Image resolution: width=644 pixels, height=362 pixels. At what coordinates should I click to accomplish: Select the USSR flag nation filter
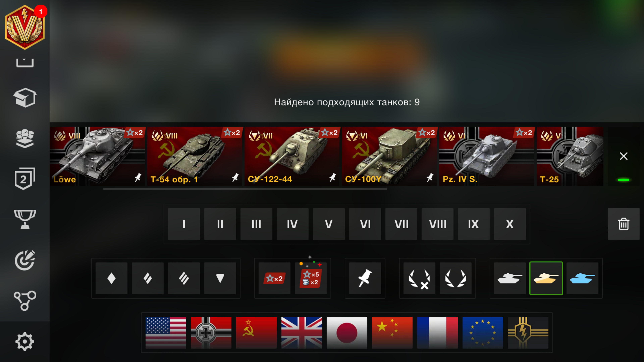[256, 333]
